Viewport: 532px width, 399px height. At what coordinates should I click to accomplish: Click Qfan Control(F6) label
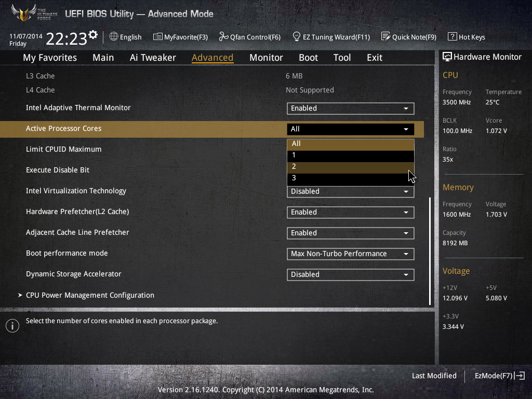[255, 37]
